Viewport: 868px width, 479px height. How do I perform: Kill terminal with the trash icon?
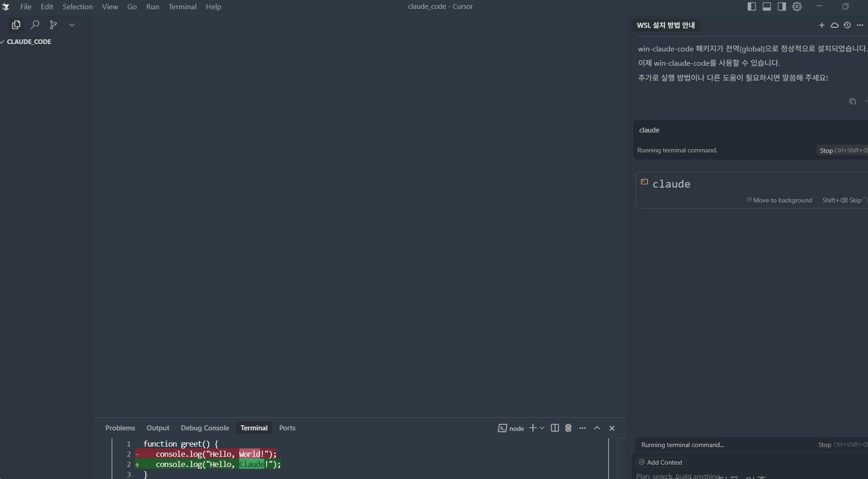pos(568,428)
